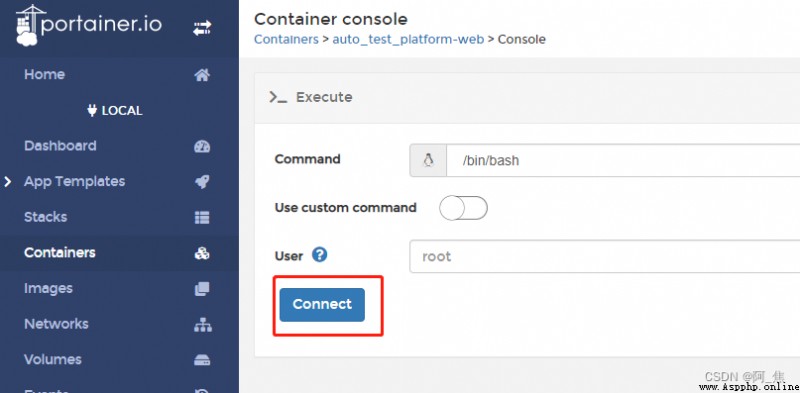Click the portainer.io logo
Screen dimensions: 800x393
tap(89, 26)
